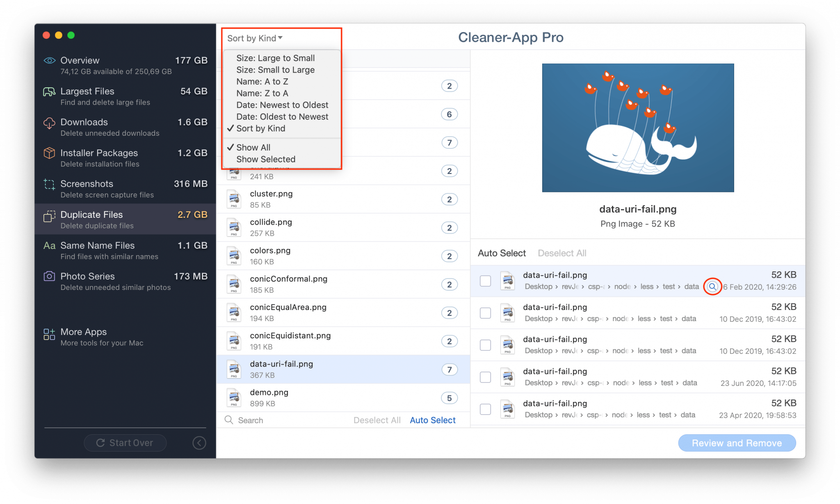840x504 pixels.
Task: Select the checkbox for the 23 Jun 2020 duplicate
Action: [x=485, y=376]
